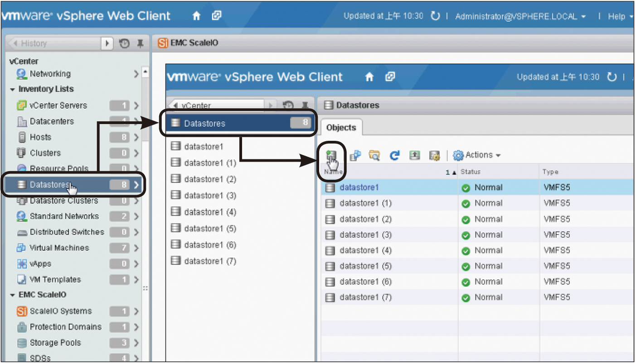
Task: Click the chevron at the end of the ScaleIO Systems row
Action: tap(136, 311)
